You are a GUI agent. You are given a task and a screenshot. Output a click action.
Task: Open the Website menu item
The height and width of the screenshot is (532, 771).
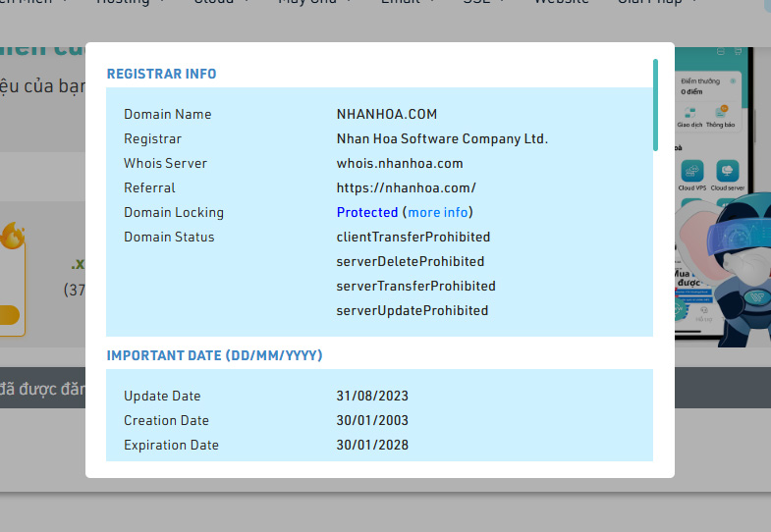(x=561, y=3)
